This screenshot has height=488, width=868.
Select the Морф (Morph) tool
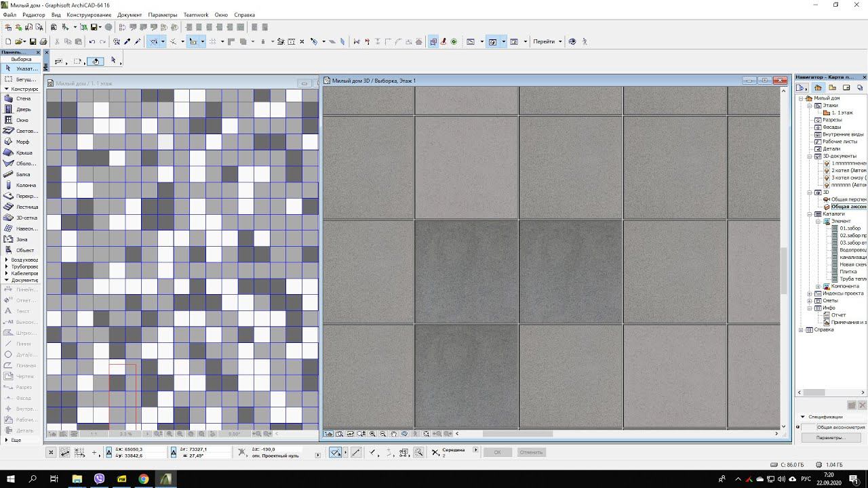(x=22, y=142)
